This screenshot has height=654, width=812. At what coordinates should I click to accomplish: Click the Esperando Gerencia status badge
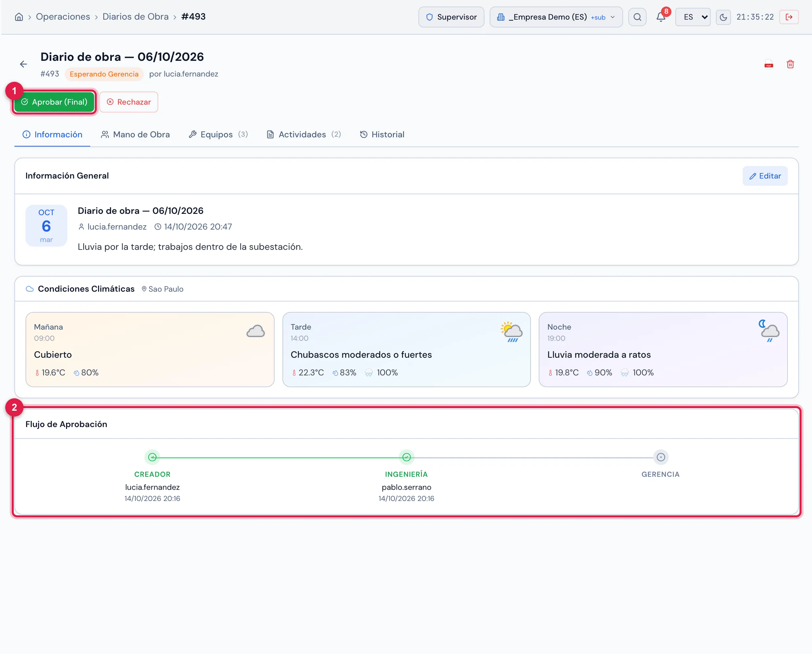(104, 74)
